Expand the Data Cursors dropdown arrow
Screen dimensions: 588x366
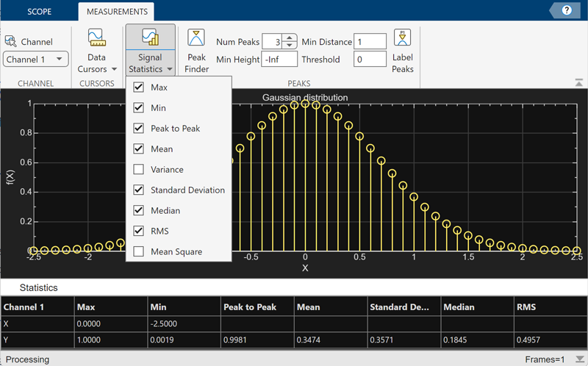(114, 70)
